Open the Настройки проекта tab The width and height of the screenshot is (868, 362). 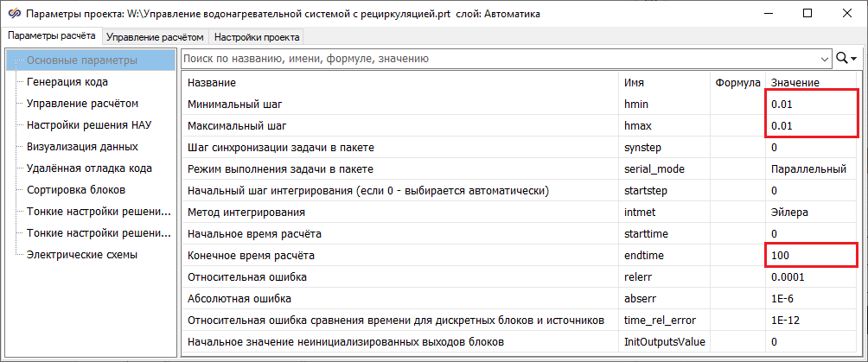click(x=257, y=37)
